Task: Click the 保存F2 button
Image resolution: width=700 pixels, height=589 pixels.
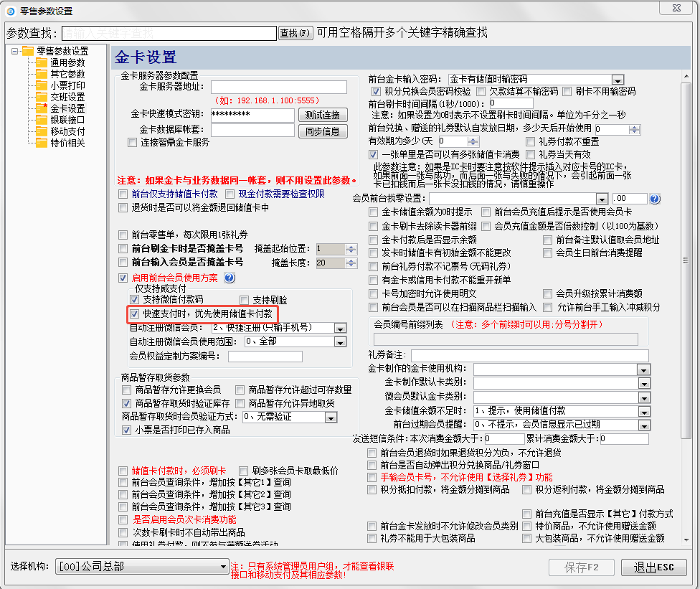Action: tap(581, 567)
